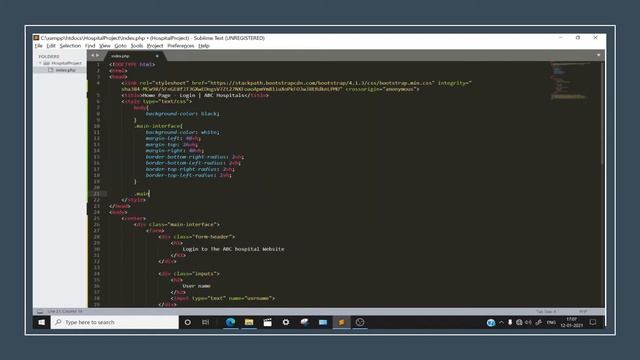This screenshot has height=360, width=640.
Task: Open the circular app icon right of Sublime
Action: click(x=360, y=322)
